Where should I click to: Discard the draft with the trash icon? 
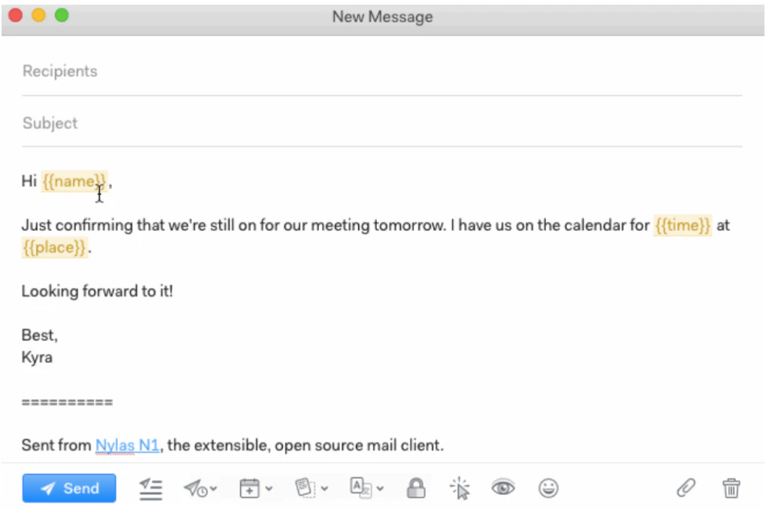731,489
